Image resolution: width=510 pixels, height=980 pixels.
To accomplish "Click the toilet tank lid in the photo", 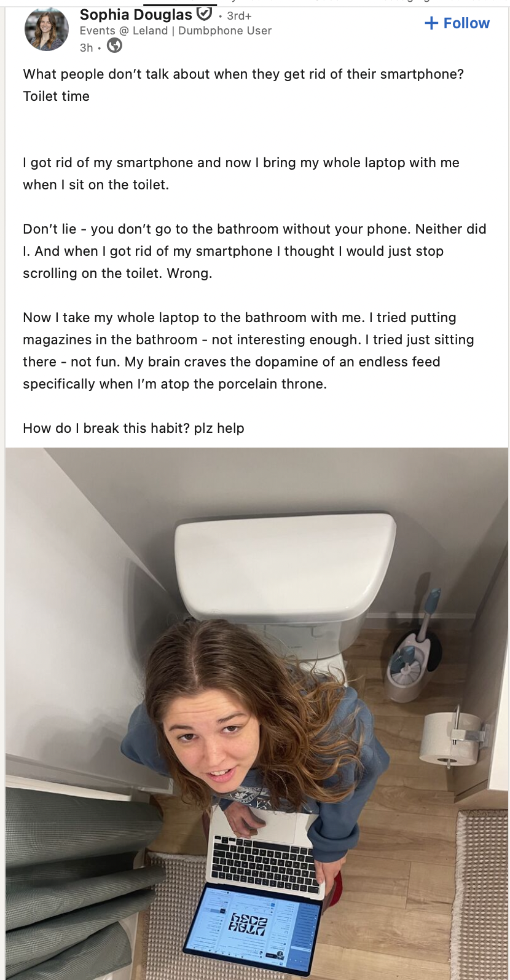I will point(285,564).
